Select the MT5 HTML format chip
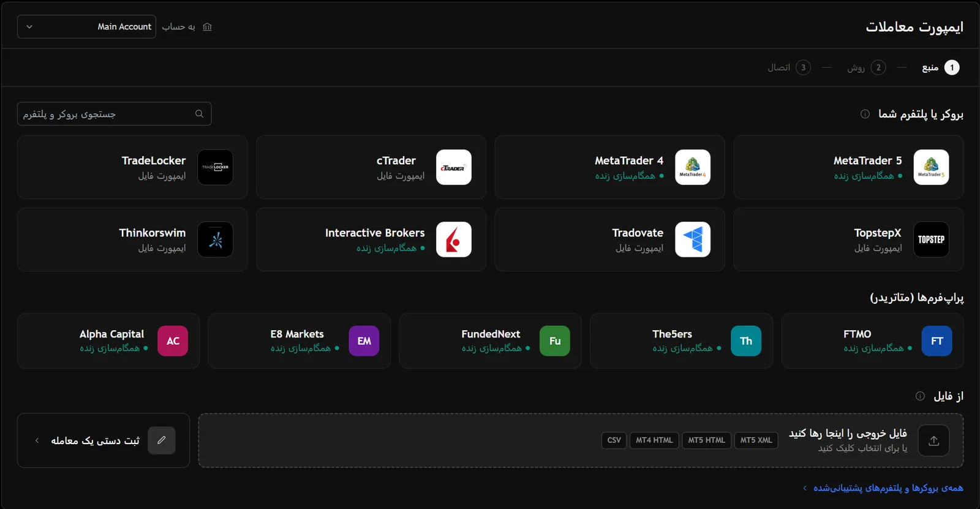 706,440
